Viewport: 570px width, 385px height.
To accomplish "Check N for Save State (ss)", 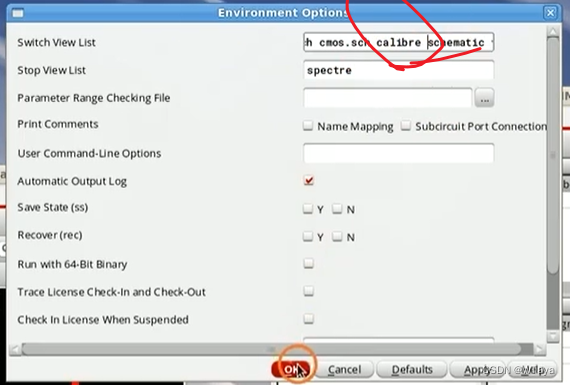I will click(337, 209).
